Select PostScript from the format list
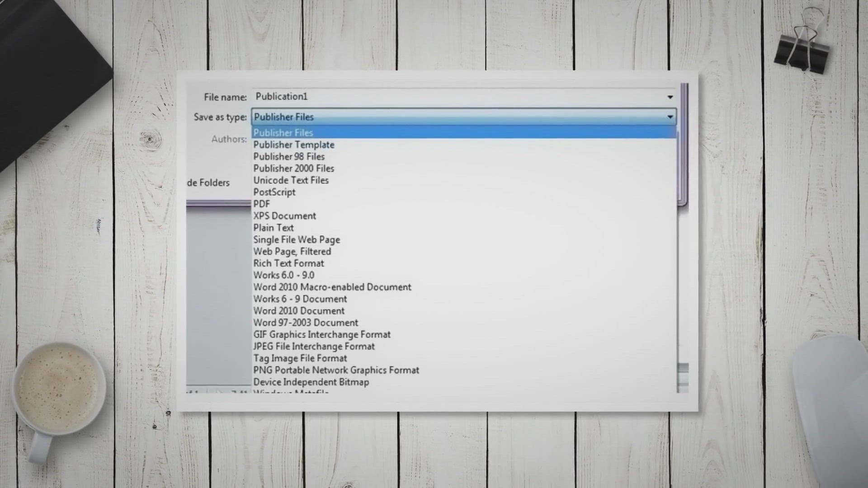 pos(274,192)
